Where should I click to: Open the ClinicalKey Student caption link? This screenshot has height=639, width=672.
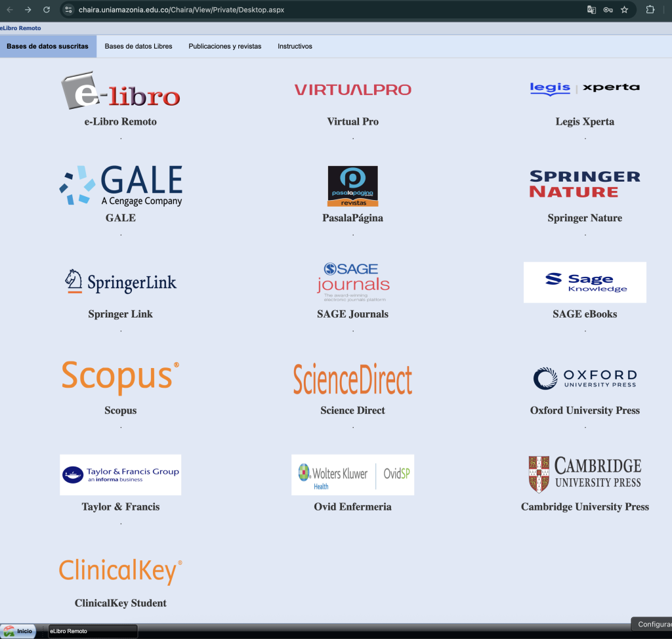pyautogui.click(x=121, y=604)
